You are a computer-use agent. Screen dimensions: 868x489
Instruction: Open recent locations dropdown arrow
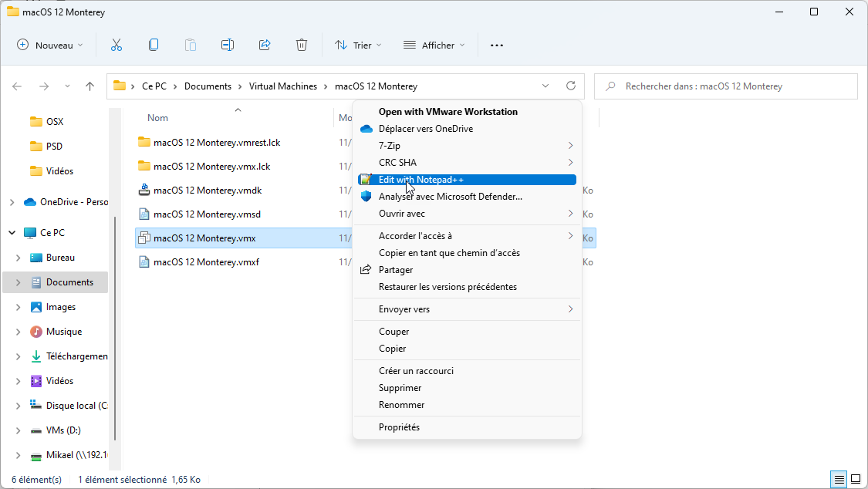point(67,86)
